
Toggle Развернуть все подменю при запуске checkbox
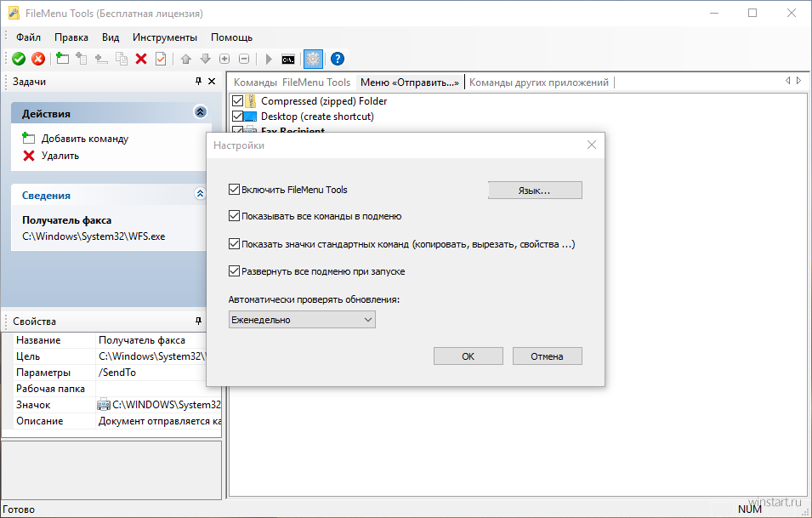(234, 271)
